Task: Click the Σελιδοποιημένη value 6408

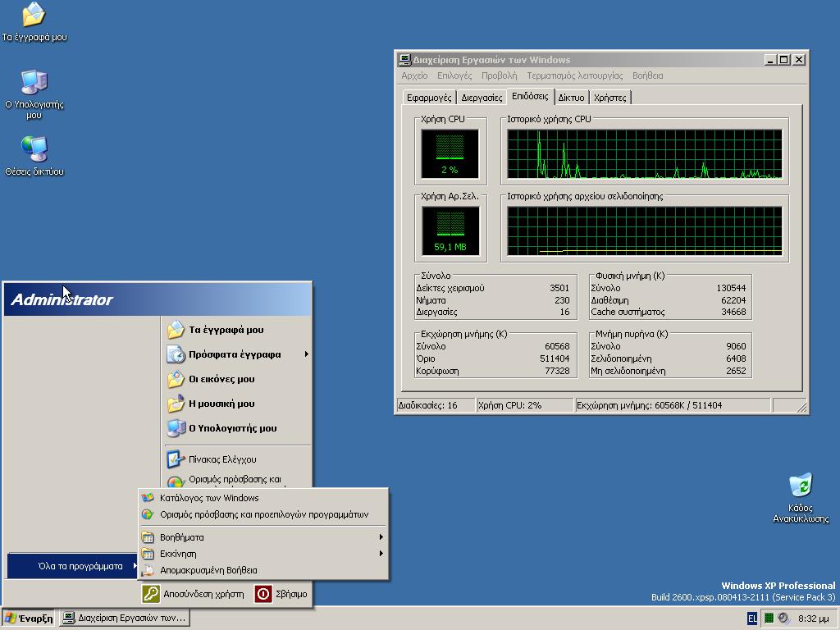Action: click(736, 359)
